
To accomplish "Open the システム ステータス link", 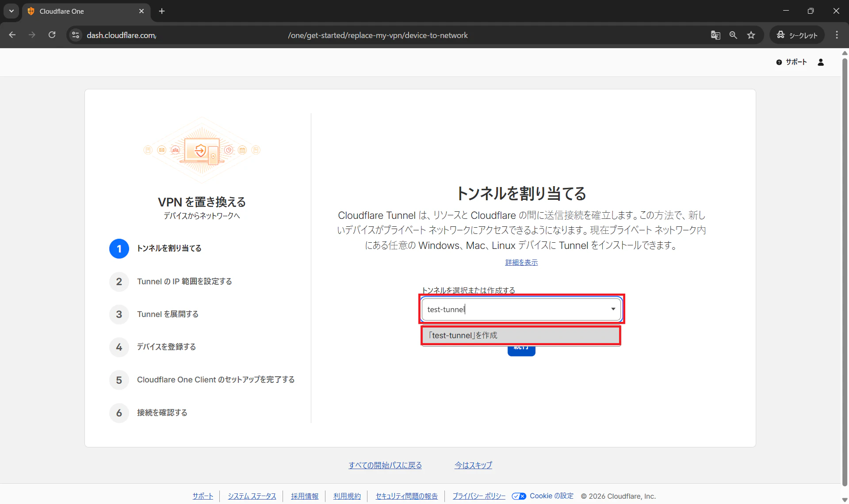I will (x=252, y=496).
